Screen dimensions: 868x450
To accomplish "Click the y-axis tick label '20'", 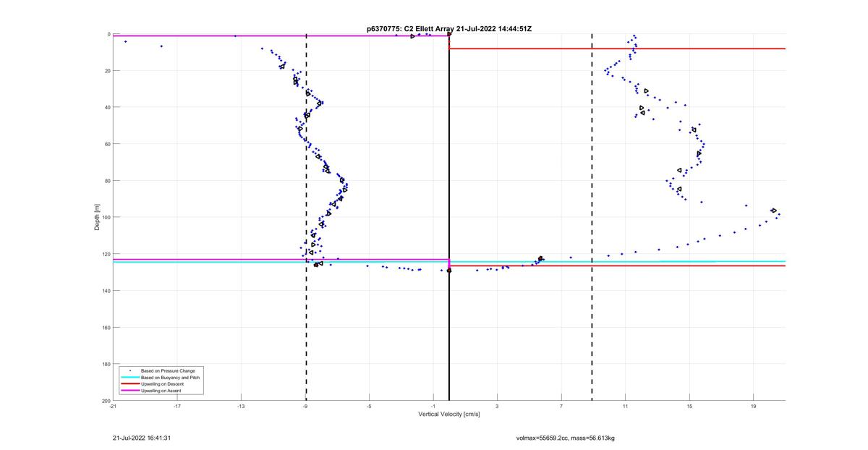I will tap(107, 71).
